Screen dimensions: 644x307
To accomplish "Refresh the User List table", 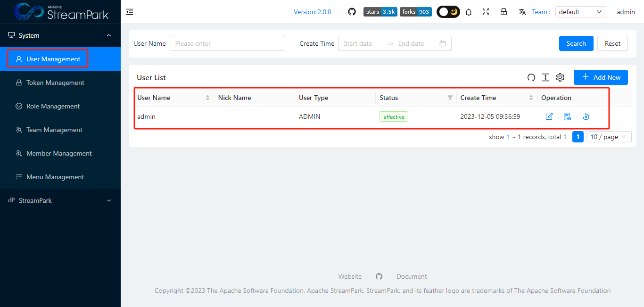I will coord(531,77).
